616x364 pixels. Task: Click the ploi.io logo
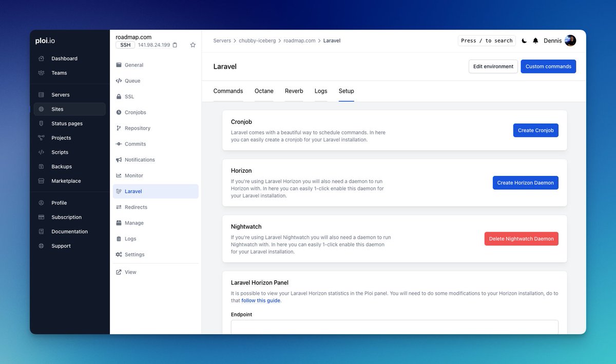click(46, 41)
